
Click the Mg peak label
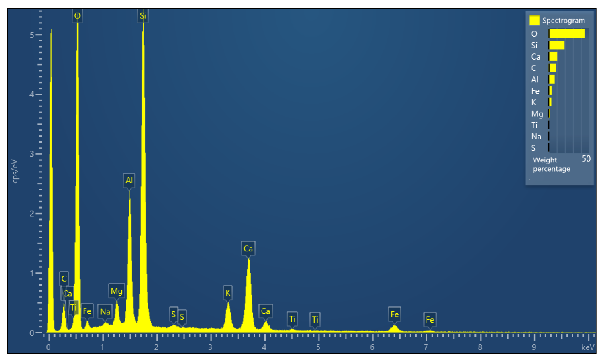pyautogui.click(x=117, y=291)
